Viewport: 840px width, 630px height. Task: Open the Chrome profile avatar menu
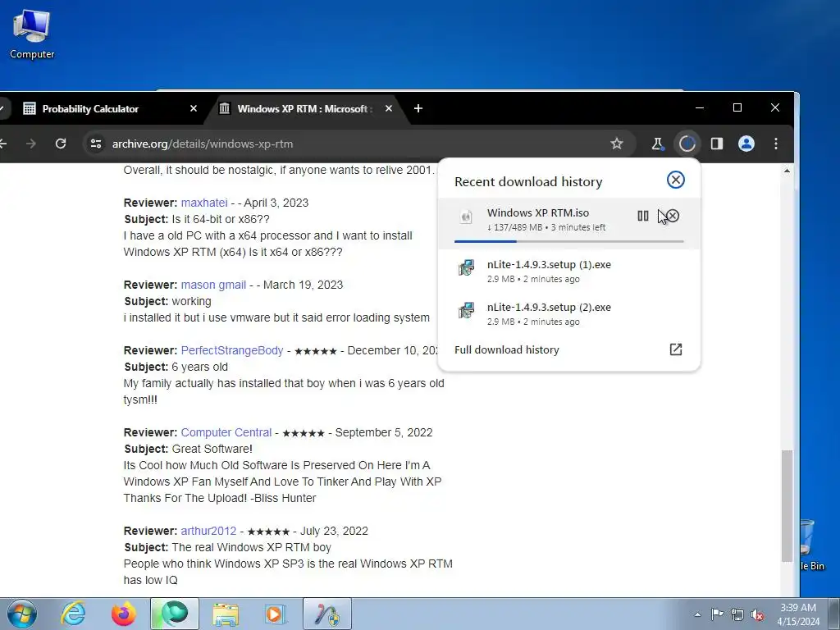tap(746, 144)
